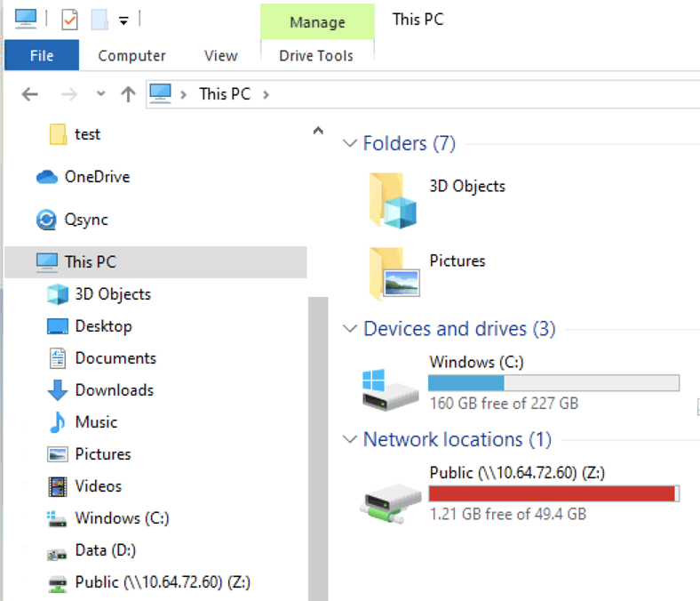This screenshot has height=601, width=700.
Task: Go up one folder level arrow
Action: click(128, 94)
